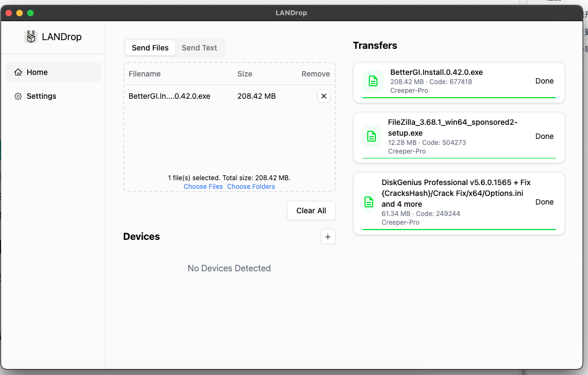Viewport: 588px width, 375px height.
Task: Click the LANDrop logo icon
Action: pyautogui.click(x=31, y=37)
